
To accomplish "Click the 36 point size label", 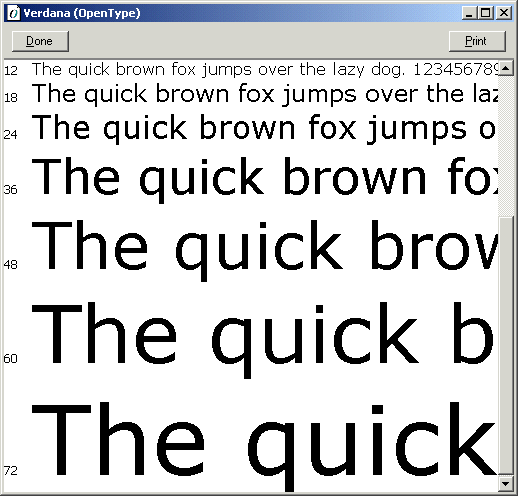I will [x=10, y=190].
